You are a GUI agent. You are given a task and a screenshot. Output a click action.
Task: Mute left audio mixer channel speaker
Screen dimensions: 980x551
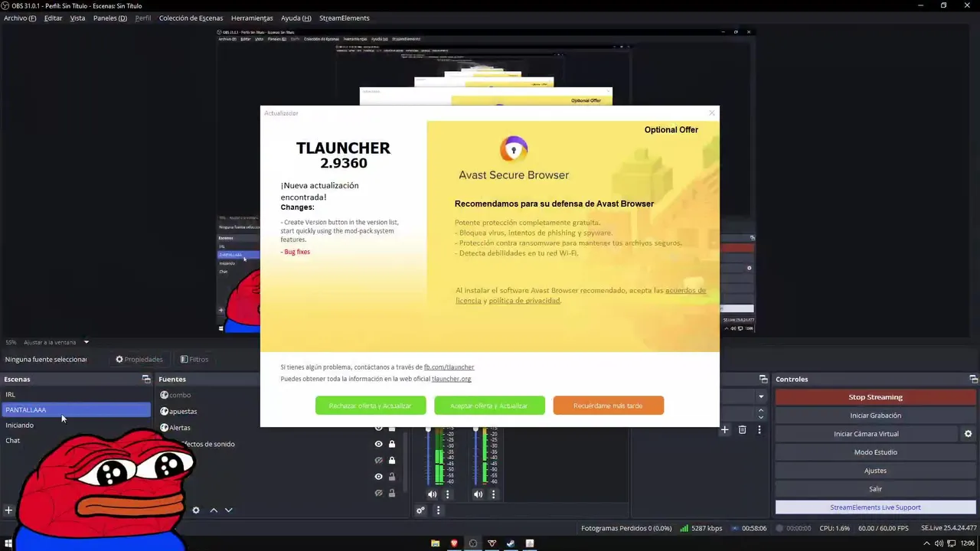click(432, 494)
